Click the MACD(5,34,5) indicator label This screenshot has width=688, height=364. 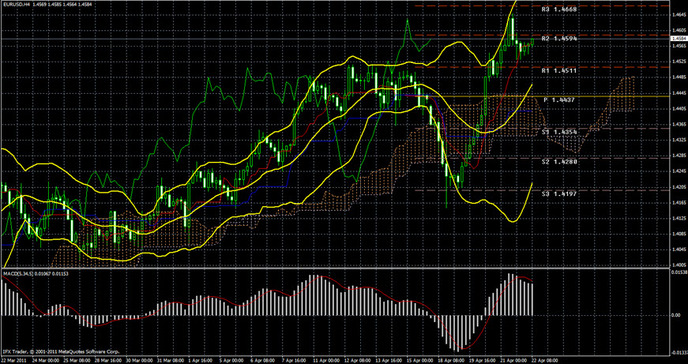click(18, 274)
